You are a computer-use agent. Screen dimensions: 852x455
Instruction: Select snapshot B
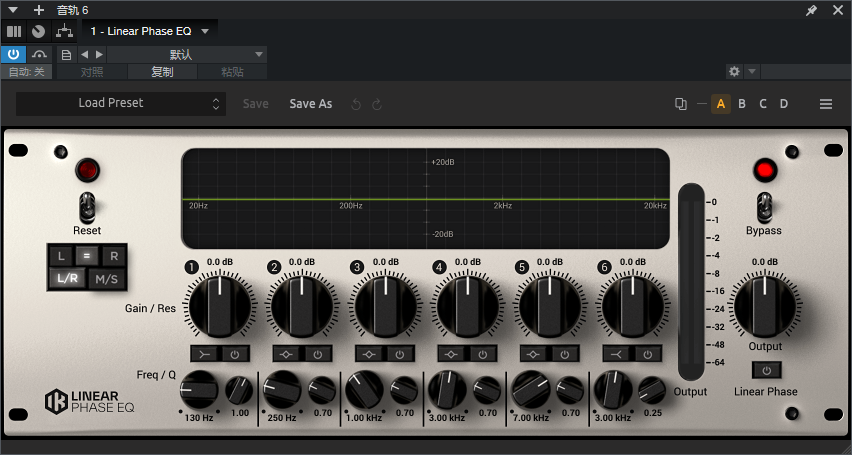[x=742, y=104]
